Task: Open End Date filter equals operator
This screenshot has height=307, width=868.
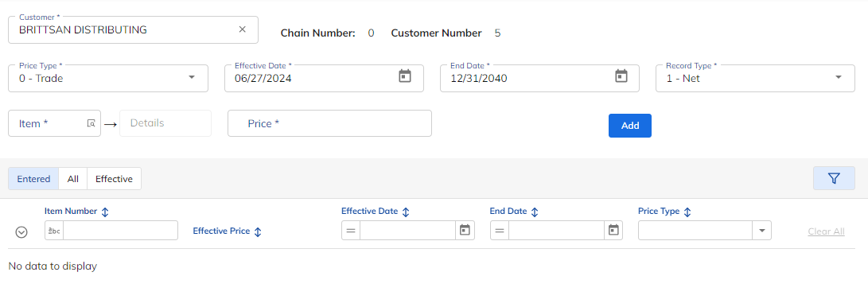Action: (500, 231)
